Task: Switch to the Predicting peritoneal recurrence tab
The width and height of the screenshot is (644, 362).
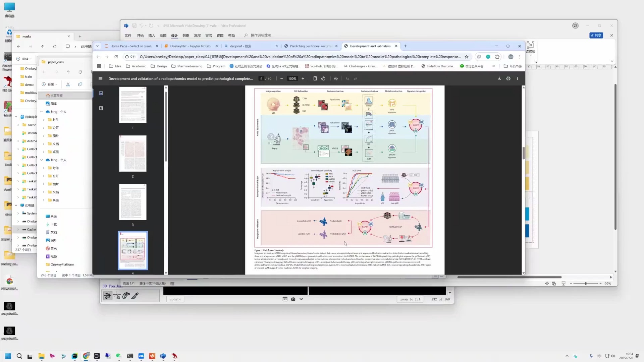Action: coord(310,46)
